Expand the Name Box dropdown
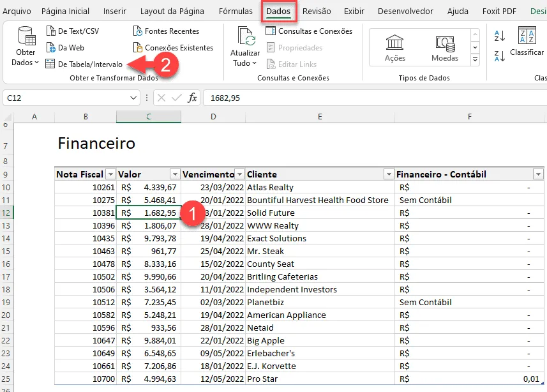547x392 pixels. (x=133, y=98)
